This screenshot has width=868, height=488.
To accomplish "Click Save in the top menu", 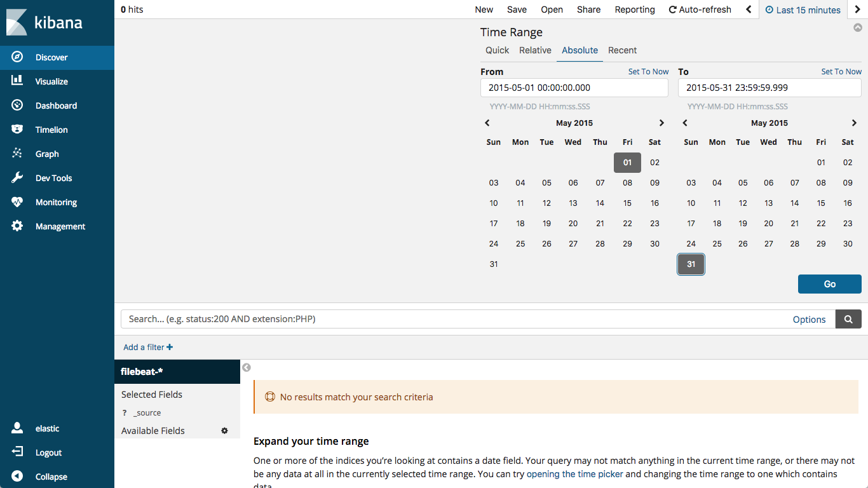I will pos(517,10).
